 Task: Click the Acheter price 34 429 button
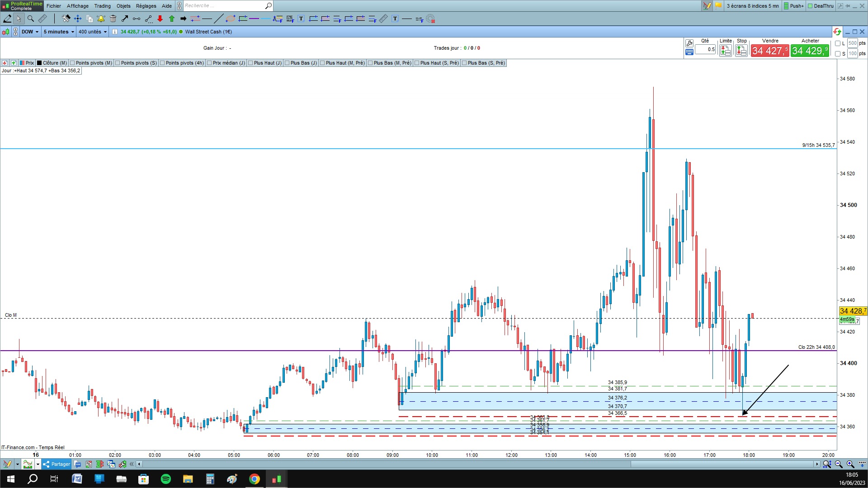[x=810, y=51]
